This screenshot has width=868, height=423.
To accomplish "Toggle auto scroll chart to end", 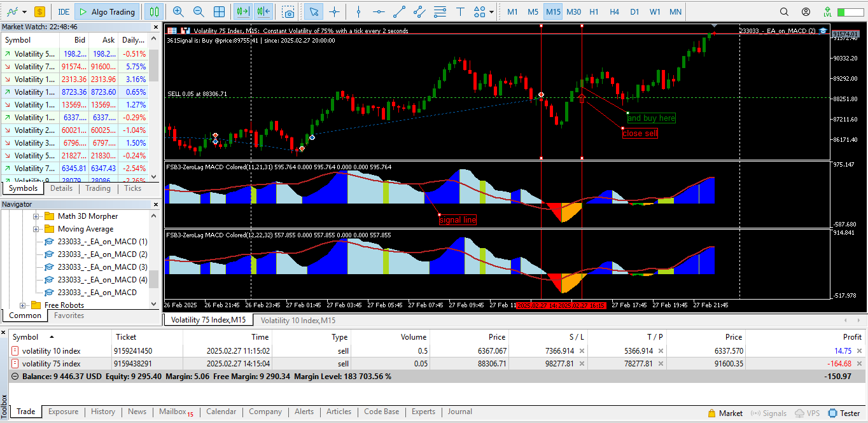I will [242, 11].
